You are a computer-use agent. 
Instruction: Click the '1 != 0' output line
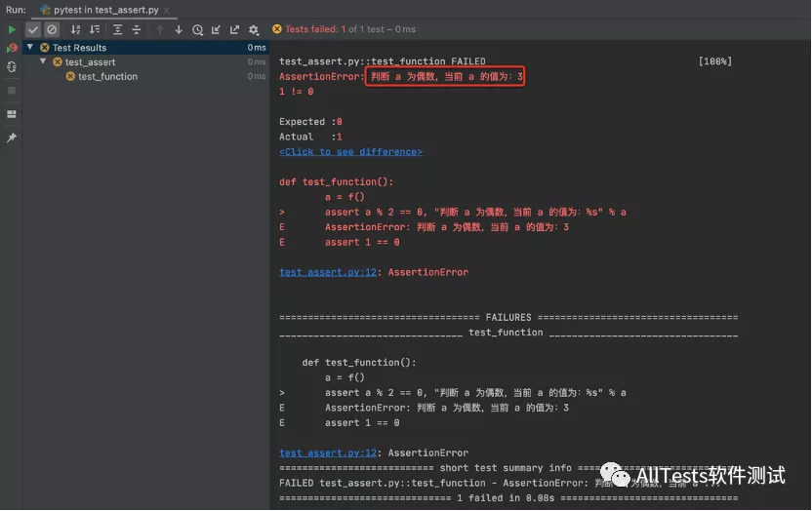pos(297,92)
